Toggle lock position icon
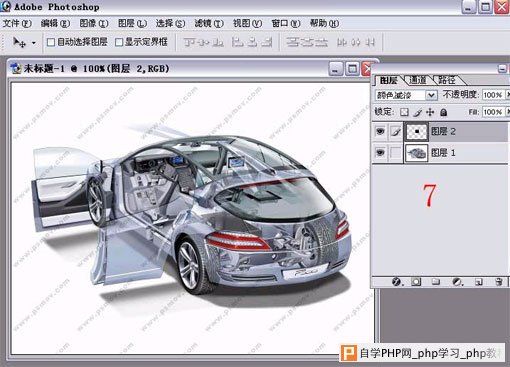The width and height of the screenshot is (510, 367). (430, 112)
